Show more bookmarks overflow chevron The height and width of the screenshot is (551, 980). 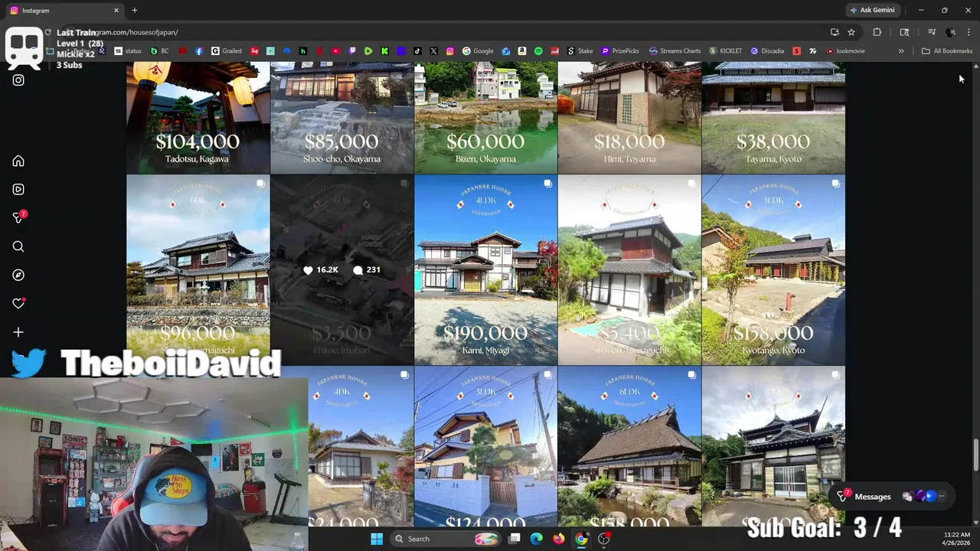tap(901, 51)
